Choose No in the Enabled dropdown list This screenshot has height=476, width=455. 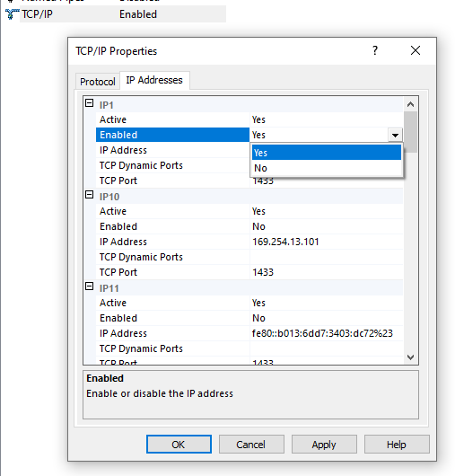point(327,168)
